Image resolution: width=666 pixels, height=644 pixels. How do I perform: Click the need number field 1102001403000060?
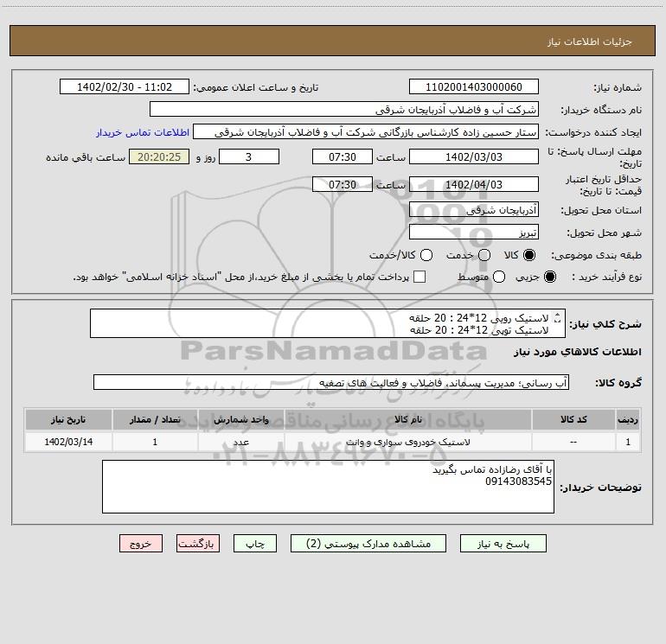[x=474, y=86]
